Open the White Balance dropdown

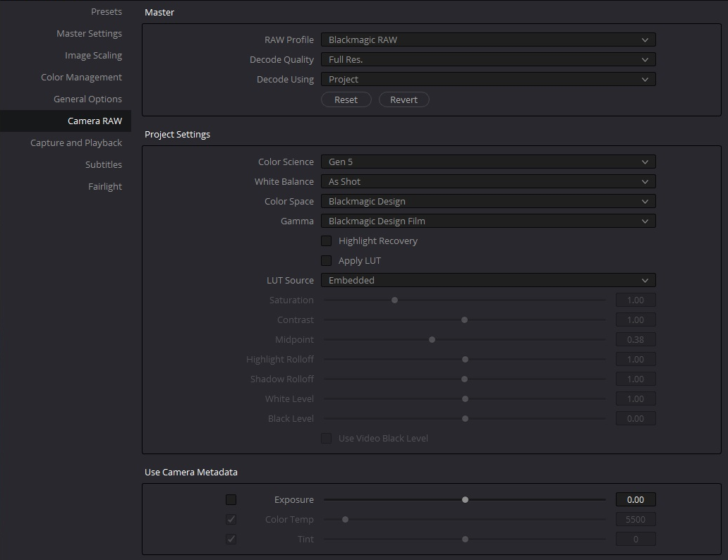pos(488,181)
